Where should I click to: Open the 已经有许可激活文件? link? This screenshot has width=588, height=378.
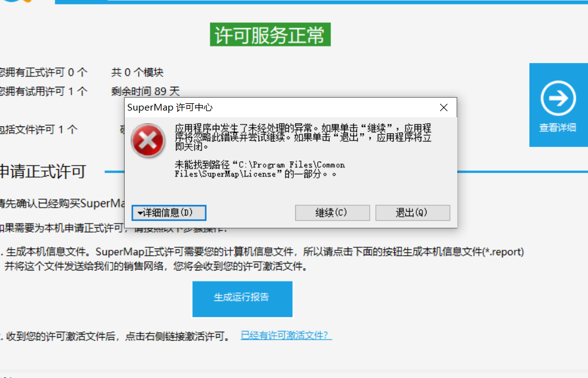click(286, 335)
